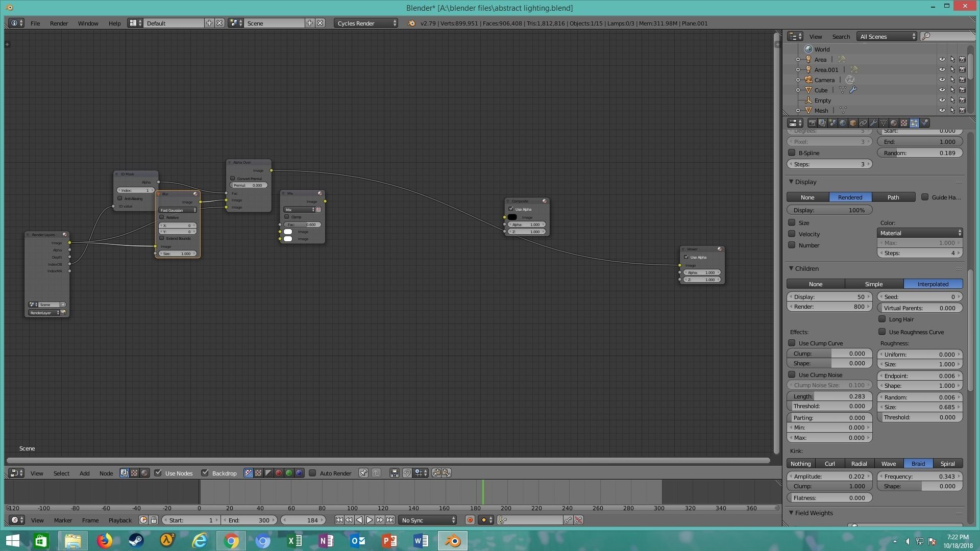Select Simple children type
980x551 pixels.
873,284
